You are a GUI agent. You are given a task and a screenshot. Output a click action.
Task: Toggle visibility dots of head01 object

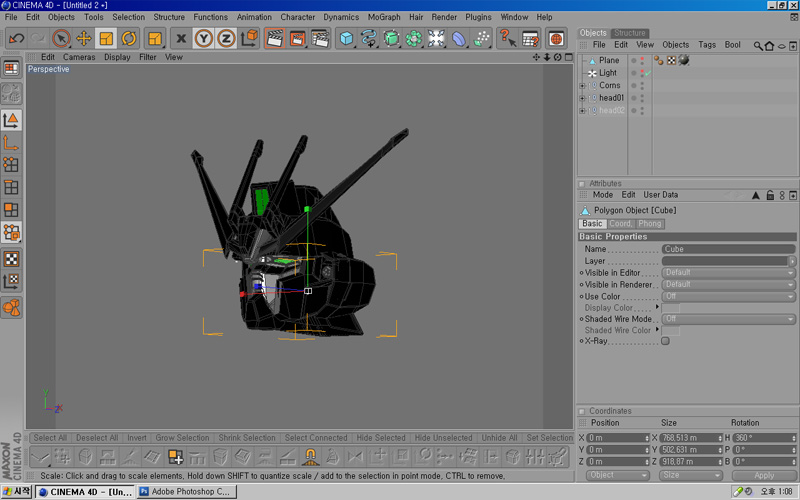click(642, 98)
